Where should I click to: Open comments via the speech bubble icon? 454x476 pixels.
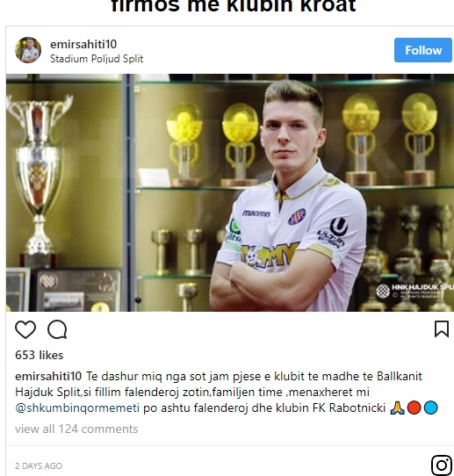(57, 329)
